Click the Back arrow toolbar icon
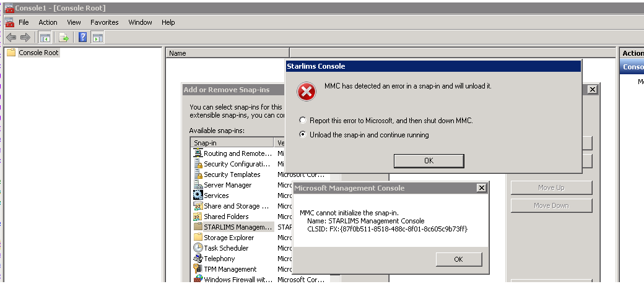This screenshot has width=644, height=284. pyautogui.click(x=11, y=38)
